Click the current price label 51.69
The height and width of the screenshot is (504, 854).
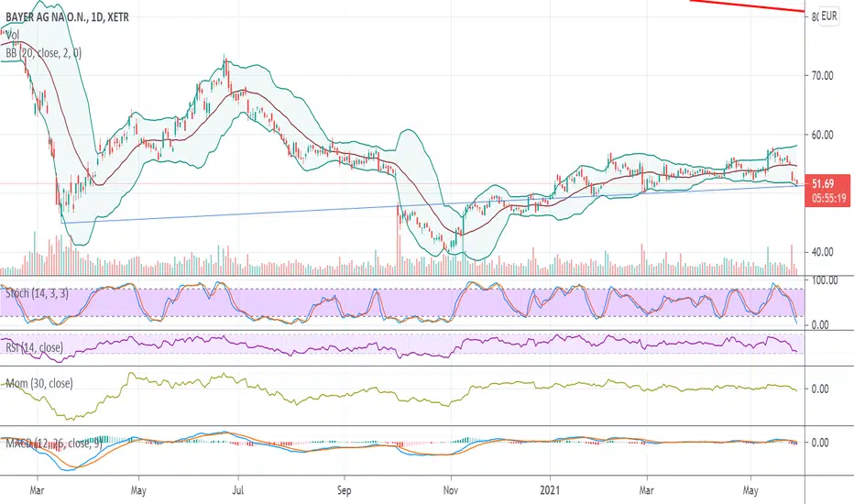[823, 183]
